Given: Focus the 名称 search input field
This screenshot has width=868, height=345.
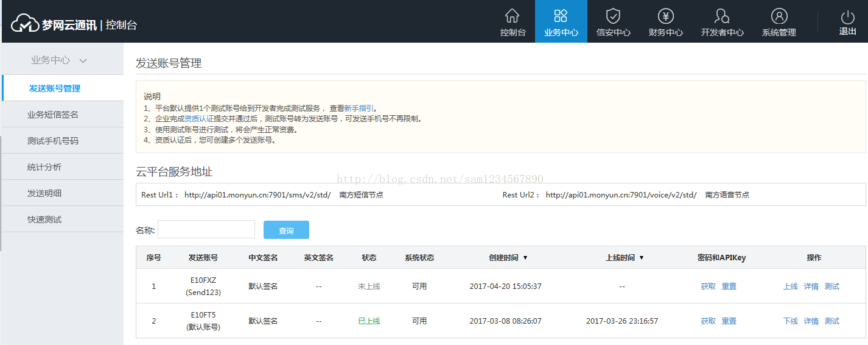Looking at the screenshot, I should click(206, 229).
